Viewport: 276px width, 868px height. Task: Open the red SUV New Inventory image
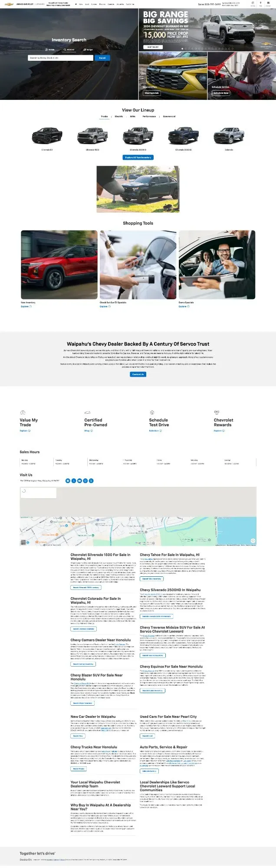59,264
